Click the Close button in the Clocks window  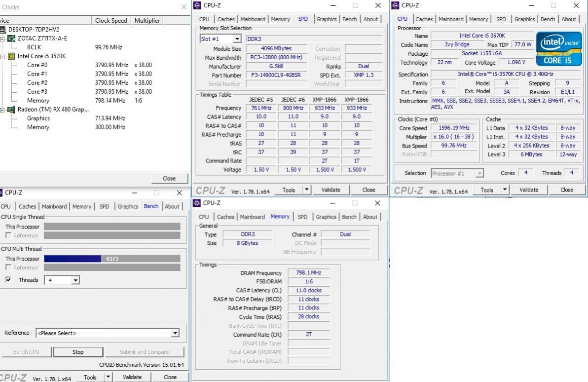169,179
